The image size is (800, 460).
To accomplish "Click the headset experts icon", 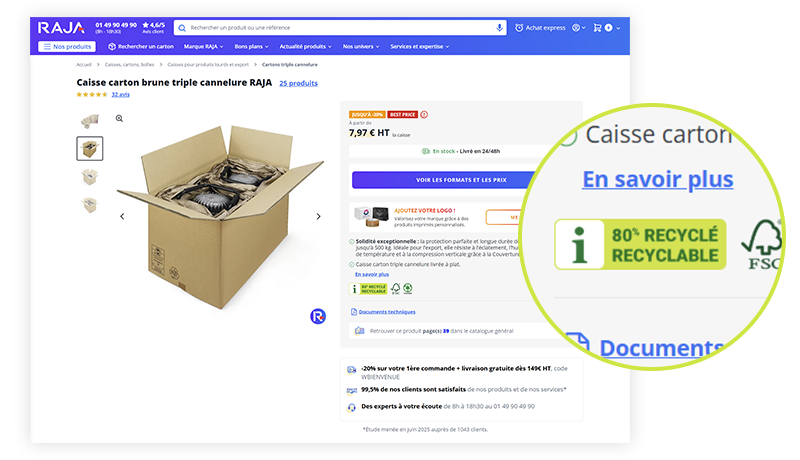I will coord(352,407).
